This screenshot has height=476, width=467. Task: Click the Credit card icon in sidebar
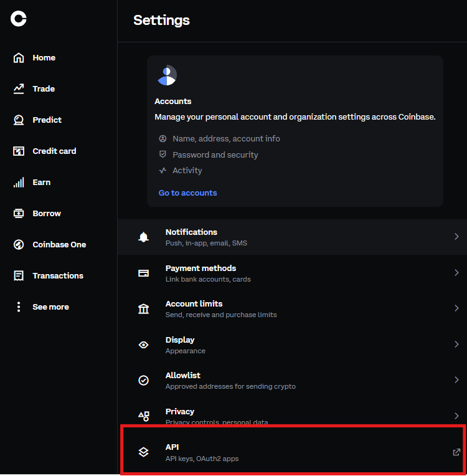click(19, 151)
